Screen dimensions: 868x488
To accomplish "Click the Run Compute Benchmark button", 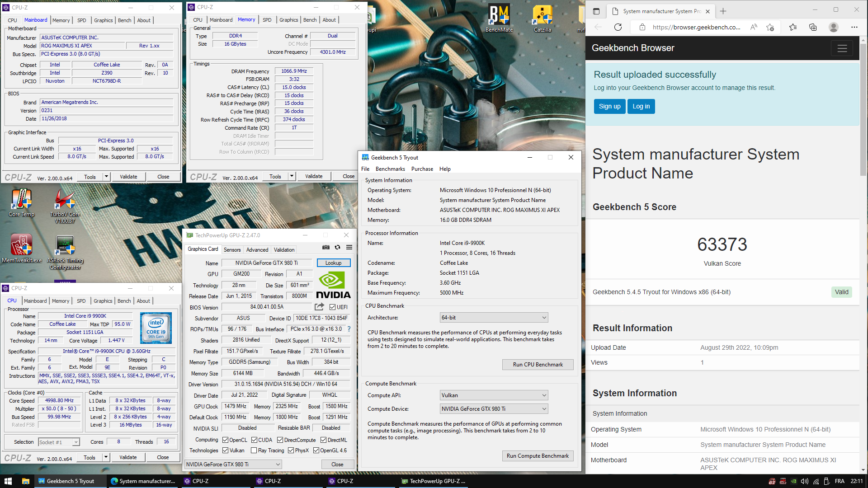I will pyautogui.click(x=538, y=456).
